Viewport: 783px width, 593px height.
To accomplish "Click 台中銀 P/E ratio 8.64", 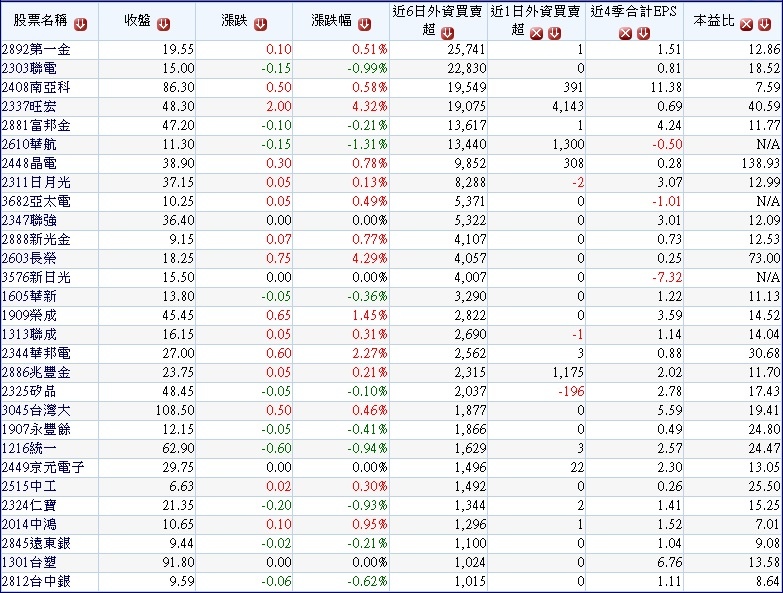I will [768, 581].
